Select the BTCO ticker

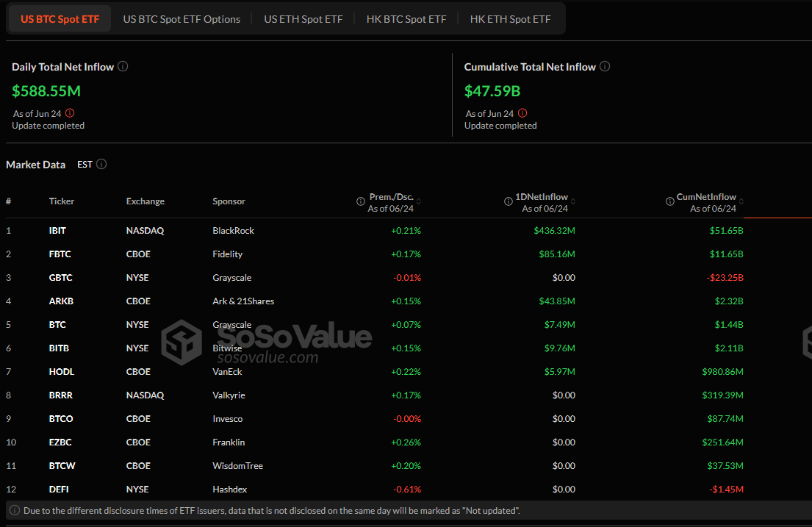tap(61, 419)
